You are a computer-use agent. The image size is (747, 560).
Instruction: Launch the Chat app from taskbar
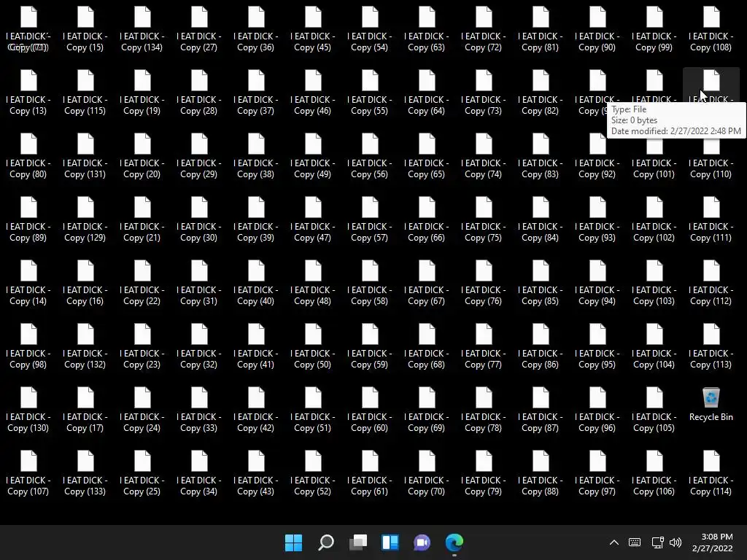pos(422,542)
